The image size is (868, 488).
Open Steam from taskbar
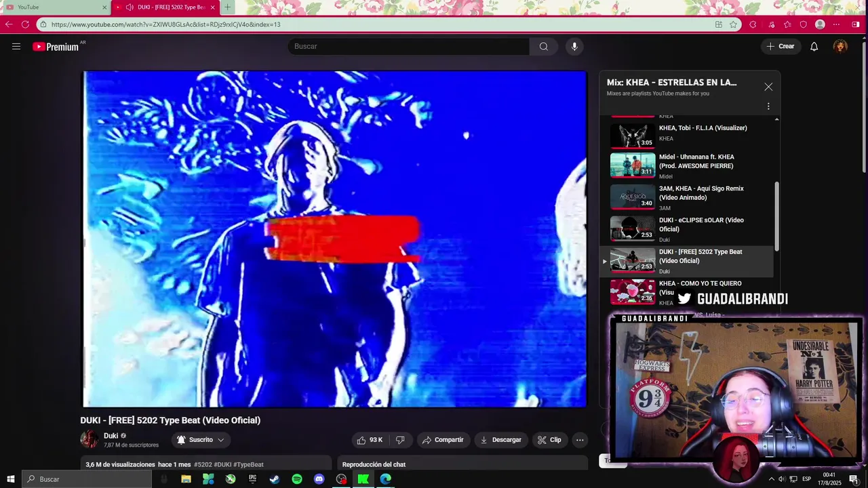click(275, 479)
